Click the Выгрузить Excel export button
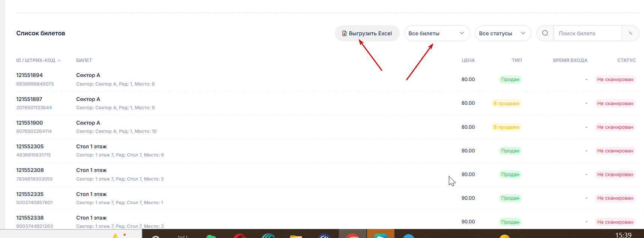Image resolution: width=644 pixels, height=238 pixels. tap(367, 33)
